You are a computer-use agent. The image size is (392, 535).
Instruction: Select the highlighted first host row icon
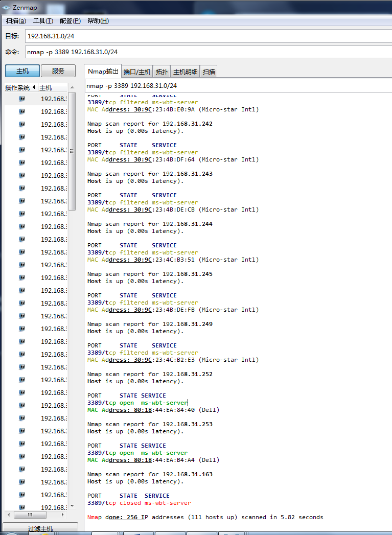point(22,99)
